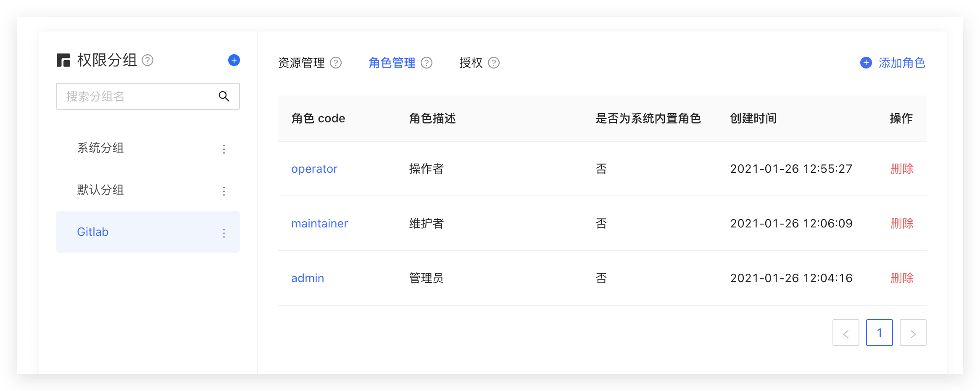Focus the 搜索分组名 search field
980x391 pixels.
coord(139,96)
